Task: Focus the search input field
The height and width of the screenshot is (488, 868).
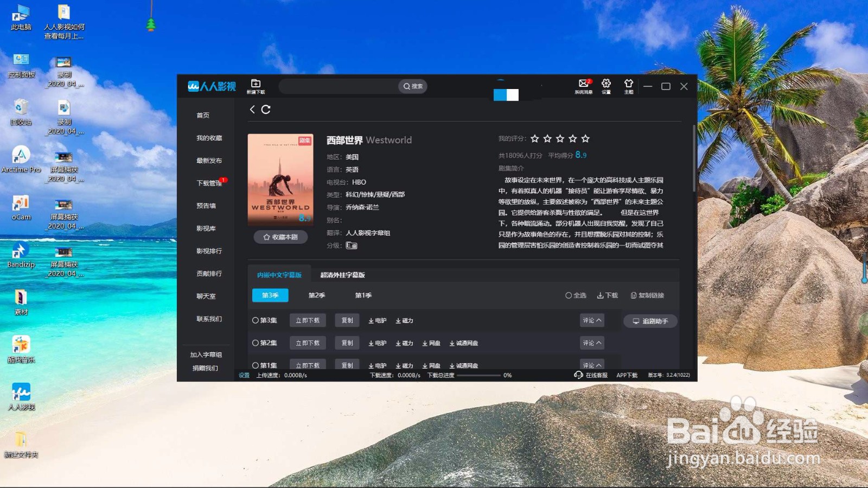Action: point(339,86)
